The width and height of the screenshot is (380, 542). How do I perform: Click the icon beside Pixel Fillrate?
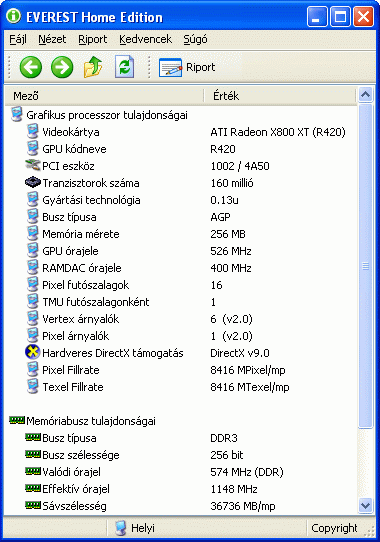pos(33,370)
